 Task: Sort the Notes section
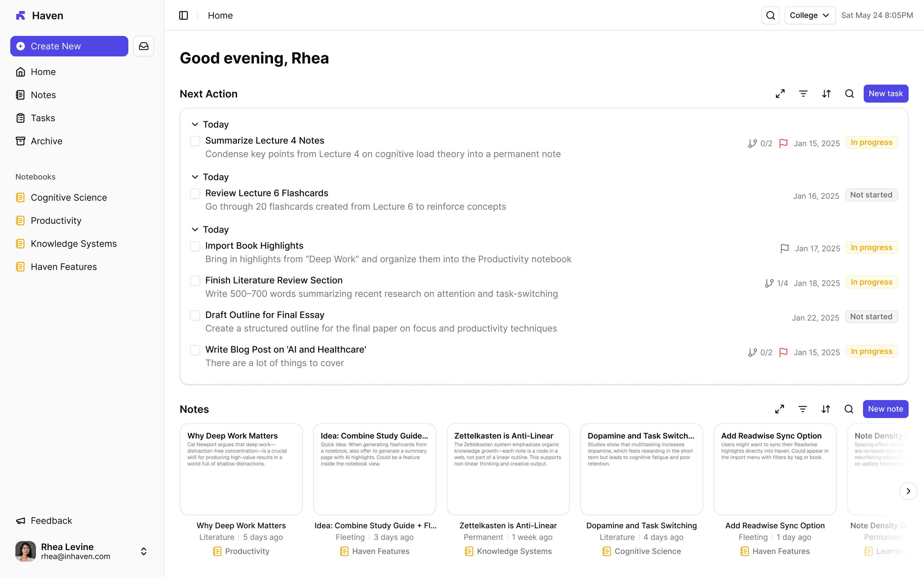click(826, 409)
